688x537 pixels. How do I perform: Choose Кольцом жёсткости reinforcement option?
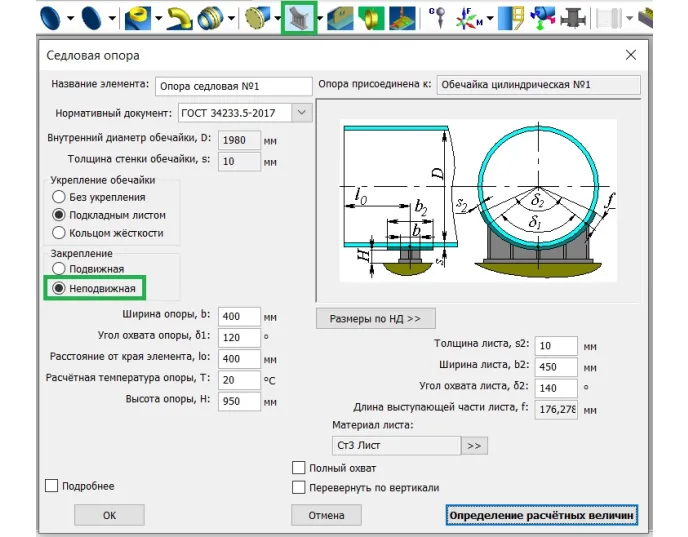click(x=59, y=233)
